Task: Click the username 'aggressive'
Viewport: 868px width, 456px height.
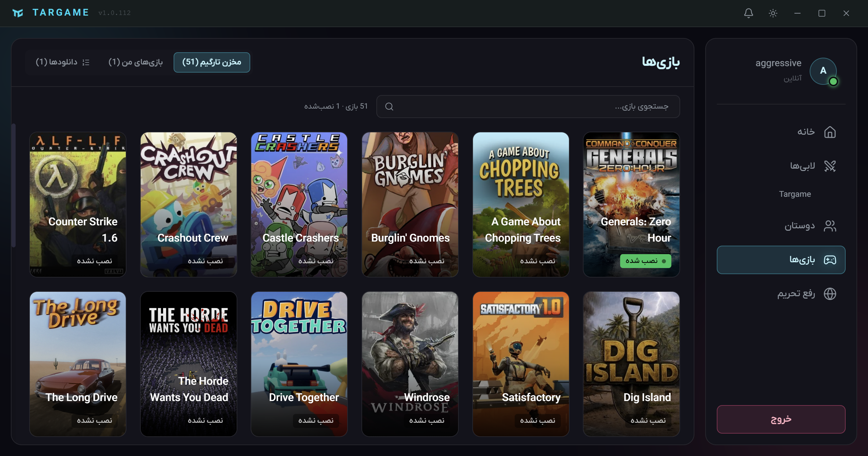Action: [778, 63]
